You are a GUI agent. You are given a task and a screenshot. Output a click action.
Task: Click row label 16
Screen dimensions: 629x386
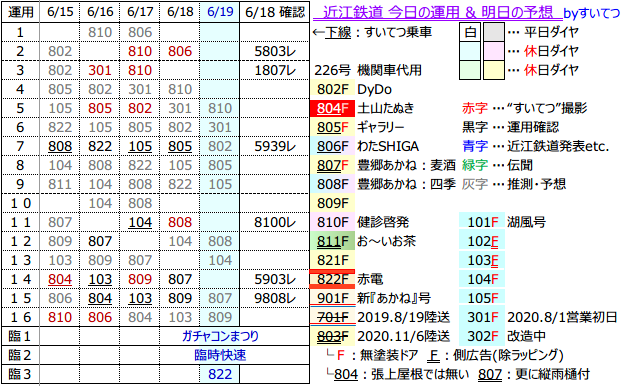tap(20, 317)
